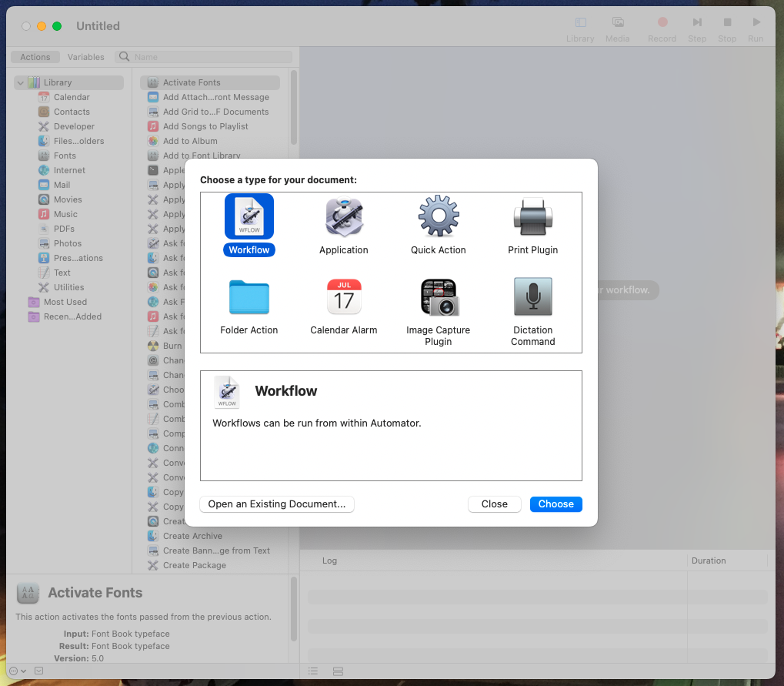784x686 pixels.
Task: Click Open an Existing Document button
Action: click(276, 504)
